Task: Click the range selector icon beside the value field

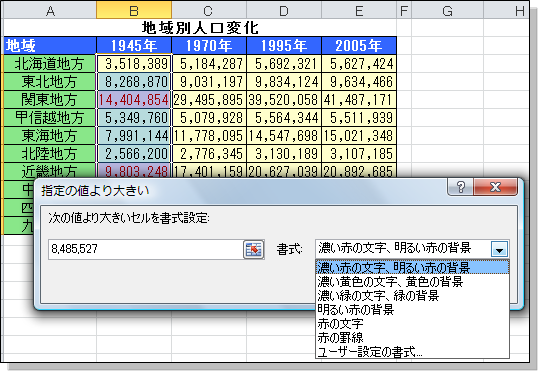Action: pos(254,249)
